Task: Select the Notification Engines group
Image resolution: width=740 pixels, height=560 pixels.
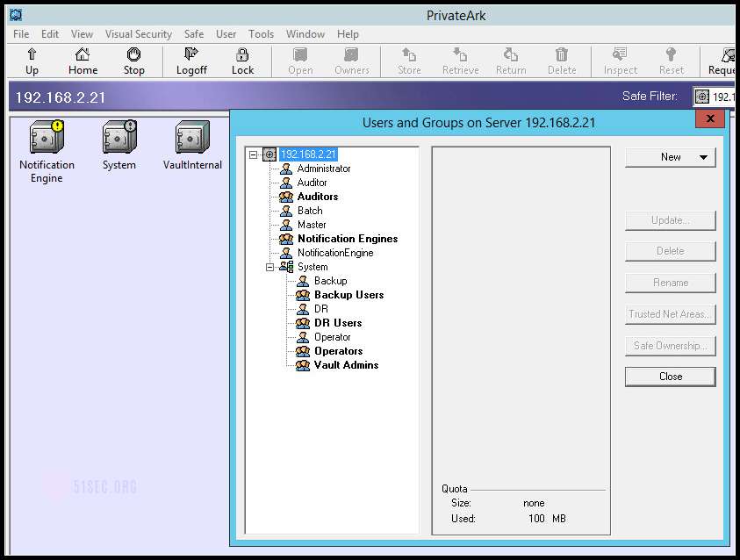Action: click(348, 239)
